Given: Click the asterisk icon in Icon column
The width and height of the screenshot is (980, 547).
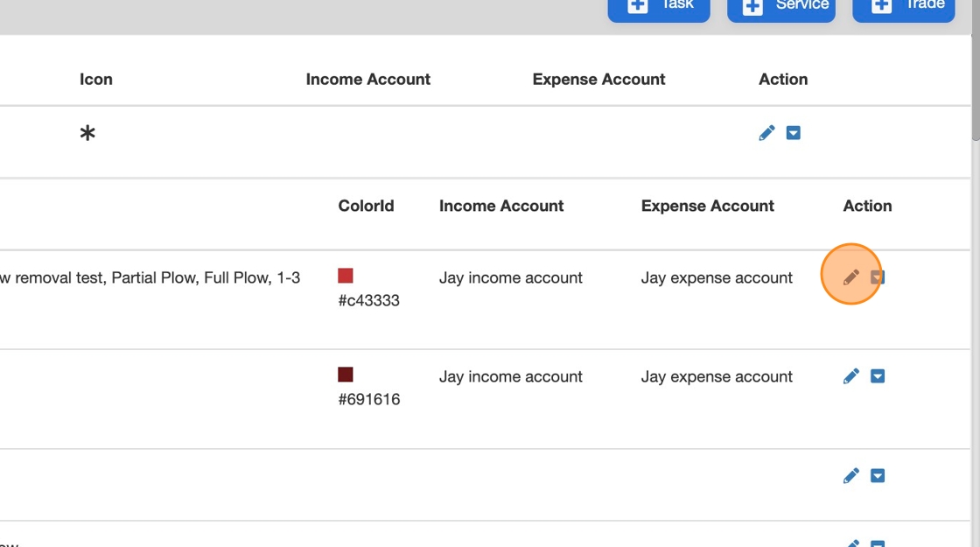Looking at the screenshot, I should (x=87, y=134).
